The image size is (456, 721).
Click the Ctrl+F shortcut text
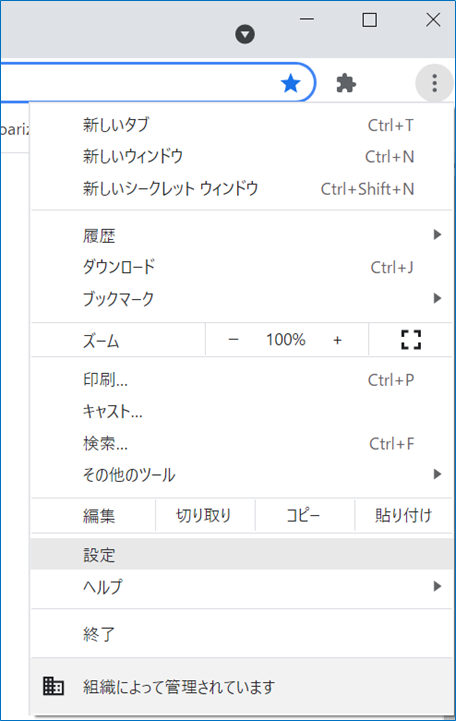(392, 443)
